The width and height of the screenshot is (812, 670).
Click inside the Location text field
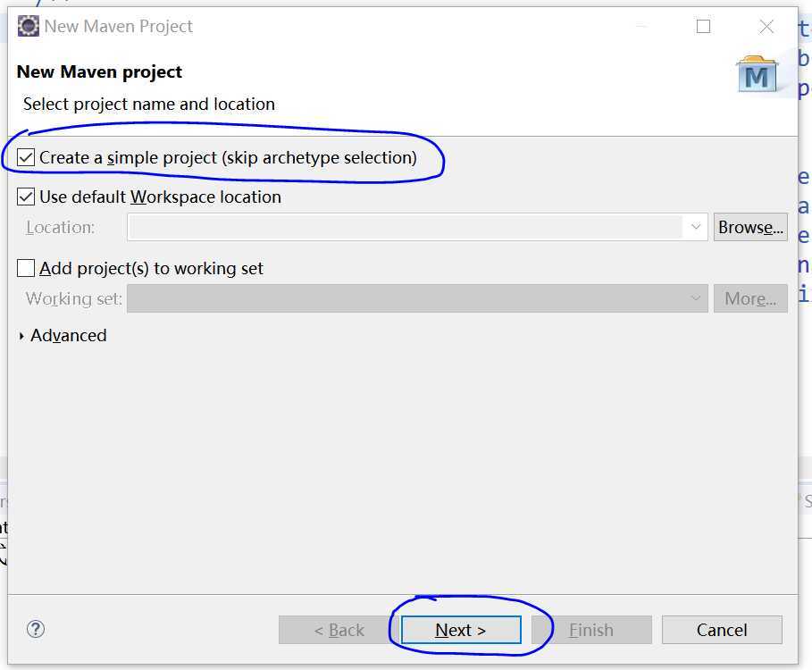coord(406,228)
